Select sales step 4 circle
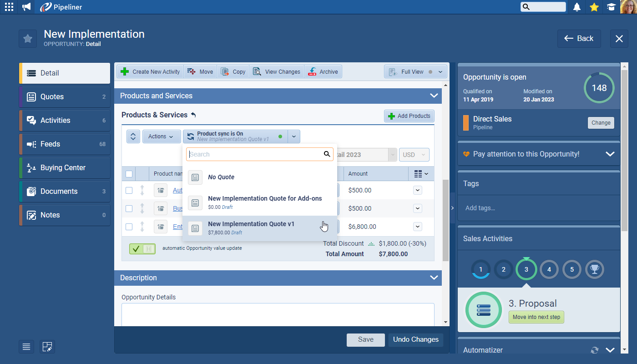The image size is (637, 364). [x=549, y=269]
